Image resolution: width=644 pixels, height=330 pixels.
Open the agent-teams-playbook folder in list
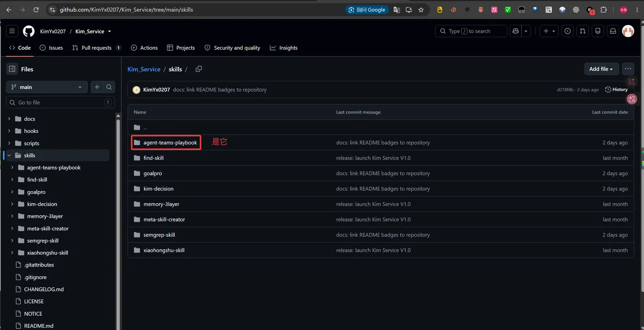(x=170, y=142)
